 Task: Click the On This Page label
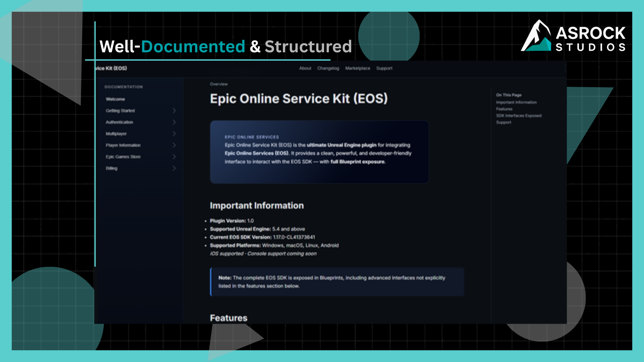pyautogui.click(x=509, y=95)
